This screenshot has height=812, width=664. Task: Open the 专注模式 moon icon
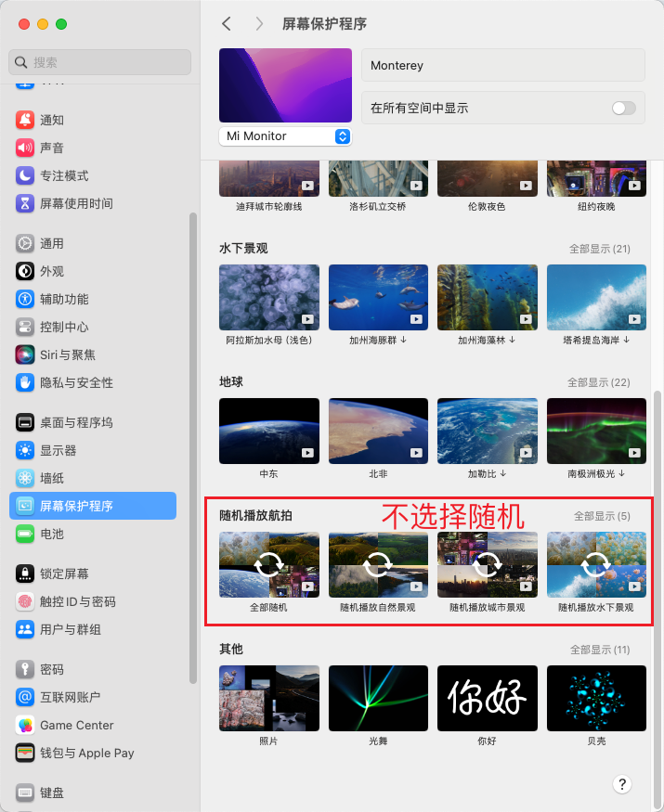click(x=25, y=175)
